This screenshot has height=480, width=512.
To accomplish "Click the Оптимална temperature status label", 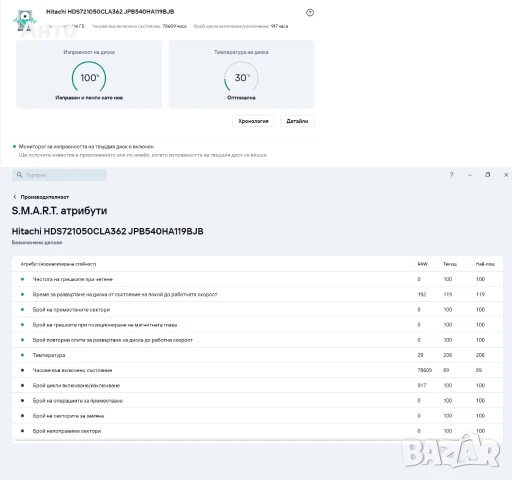I will coord(241,98).
